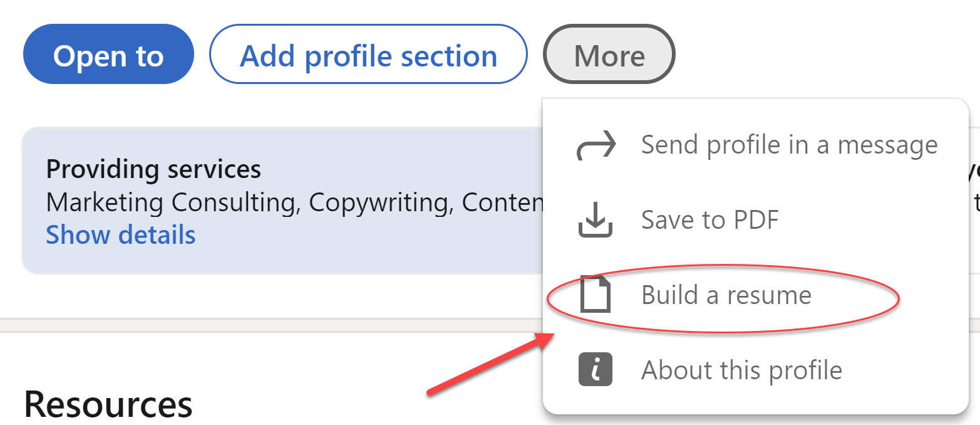Viewport: 980px width, 425px height.
Task: Open the "Show details" link
Action: coord(121,235)
